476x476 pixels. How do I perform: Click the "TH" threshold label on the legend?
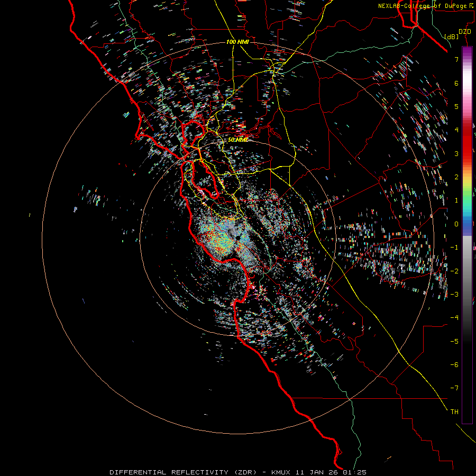point(454,412)
